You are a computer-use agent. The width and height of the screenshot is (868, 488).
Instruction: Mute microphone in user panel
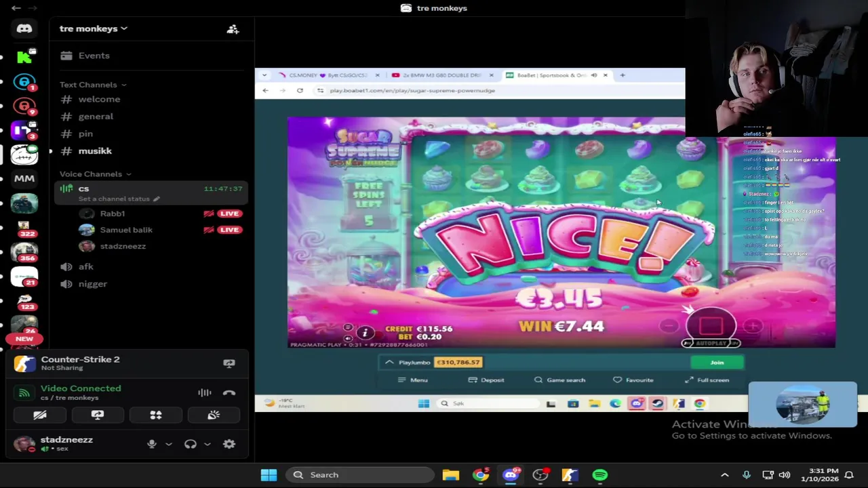[x=152, y=444]
